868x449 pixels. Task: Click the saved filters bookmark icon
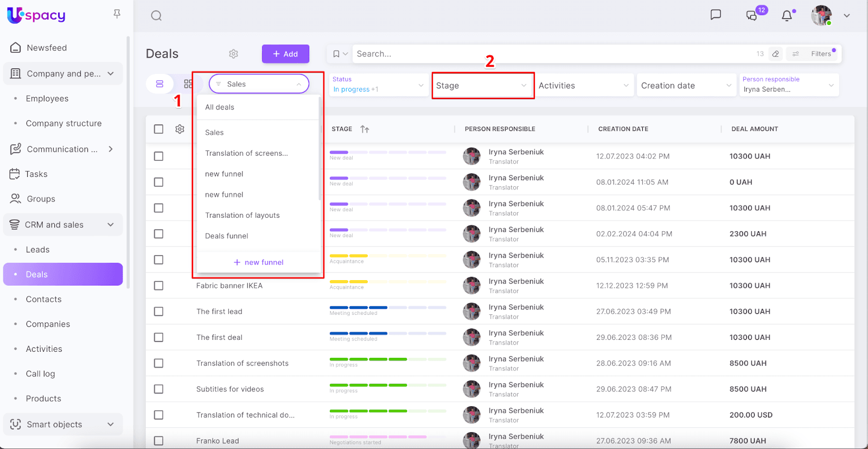tap(336, 54)
